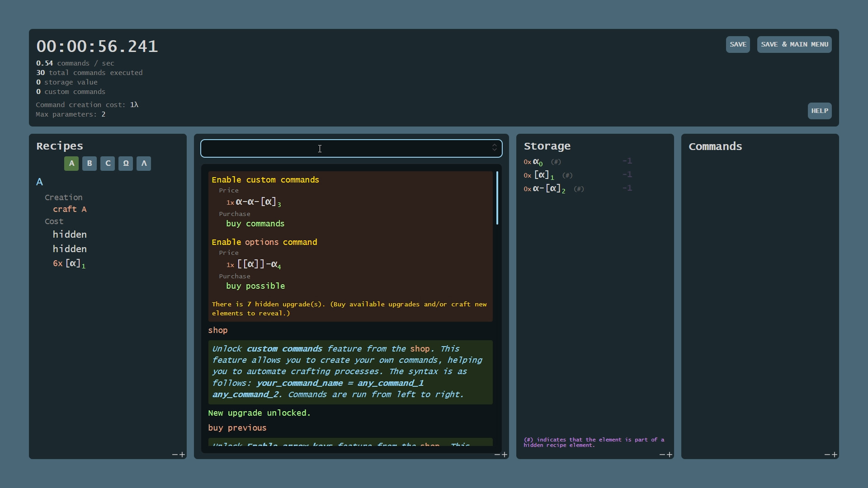868x488 pixels.
Task: Click the minus icon in Commands panel
Action: pos(827,455)
